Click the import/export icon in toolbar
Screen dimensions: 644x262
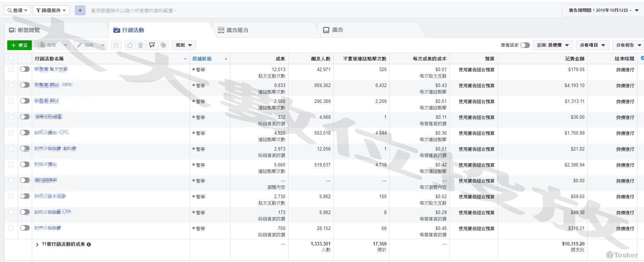(x=152, y=45)
